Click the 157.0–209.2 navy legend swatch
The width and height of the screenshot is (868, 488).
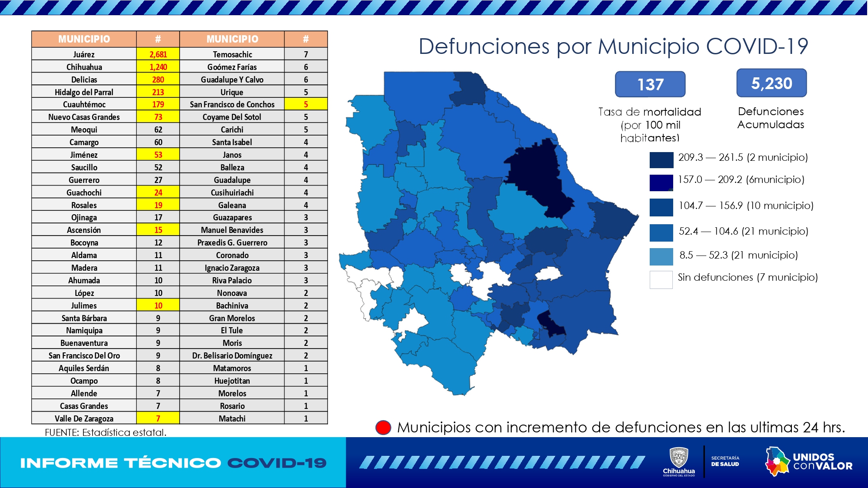coord(661,183)
